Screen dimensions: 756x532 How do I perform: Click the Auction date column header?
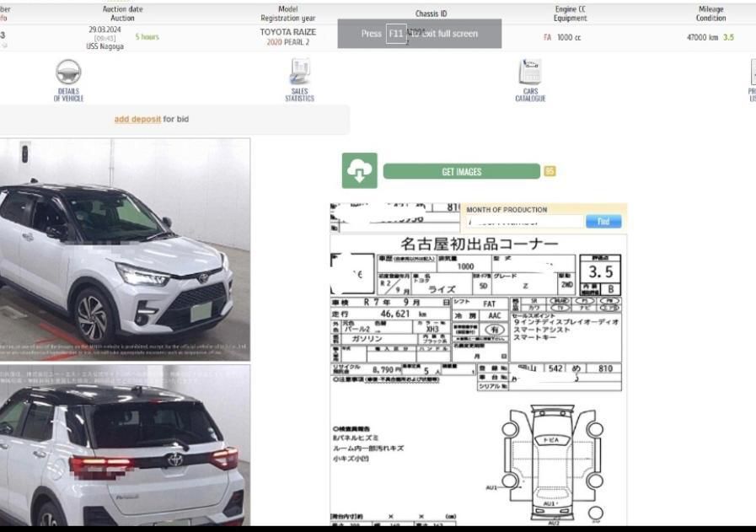point(122,13)
